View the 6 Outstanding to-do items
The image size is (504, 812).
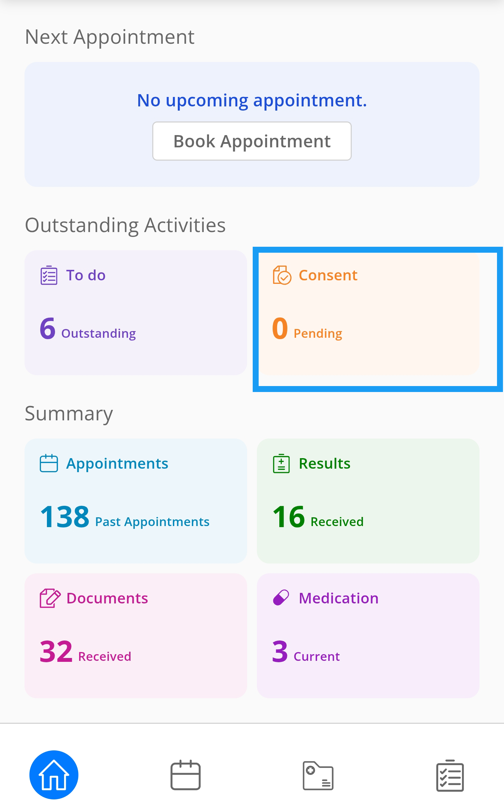click(88, 329)
